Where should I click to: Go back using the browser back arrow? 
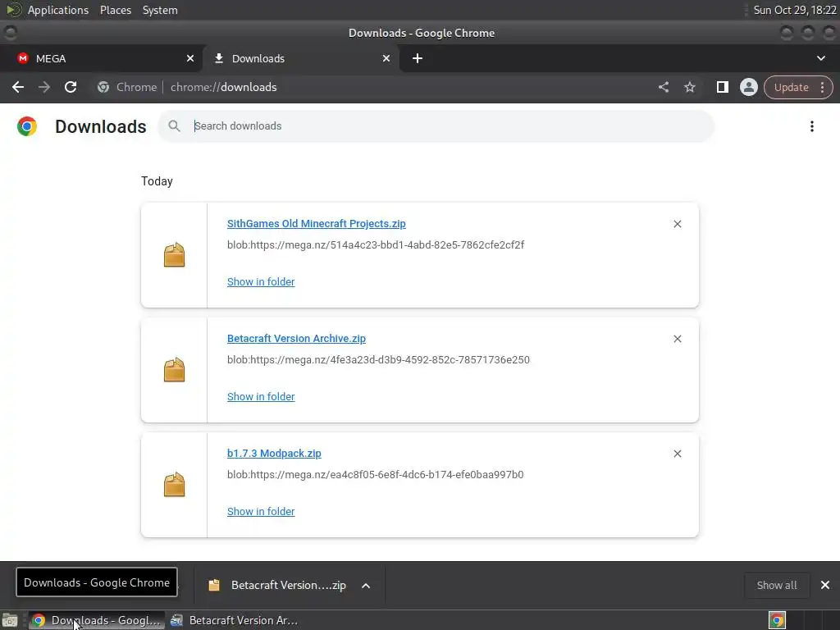pos(18,87)
